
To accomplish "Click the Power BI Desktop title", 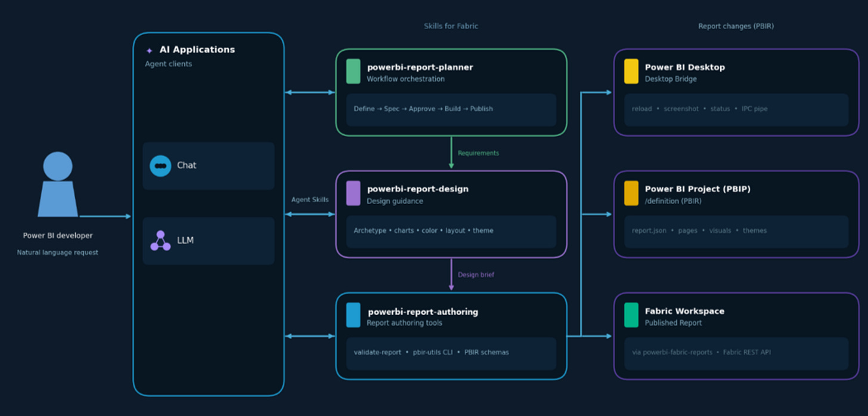I will point(685,67).
